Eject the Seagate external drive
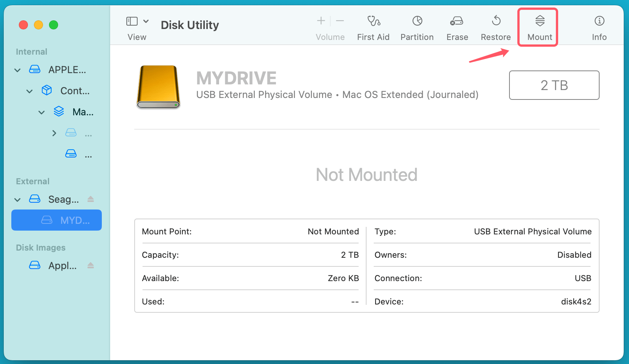The width and height of the screenshot is (629, 364). click(x=91, y=199)
